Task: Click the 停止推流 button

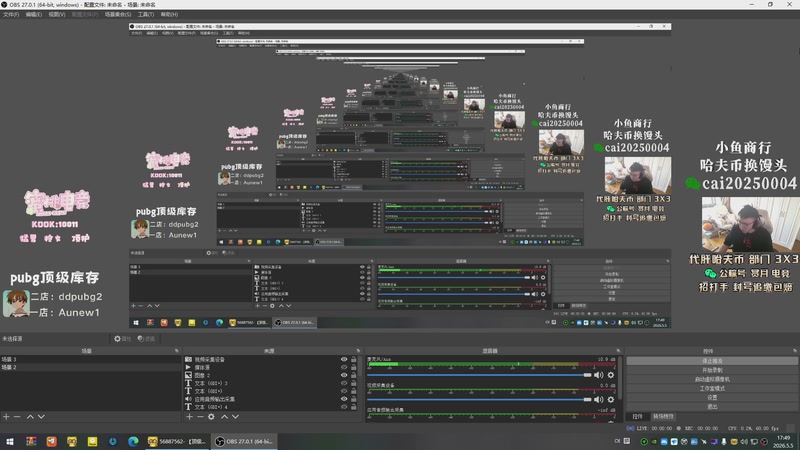Action: click(712, 361)
